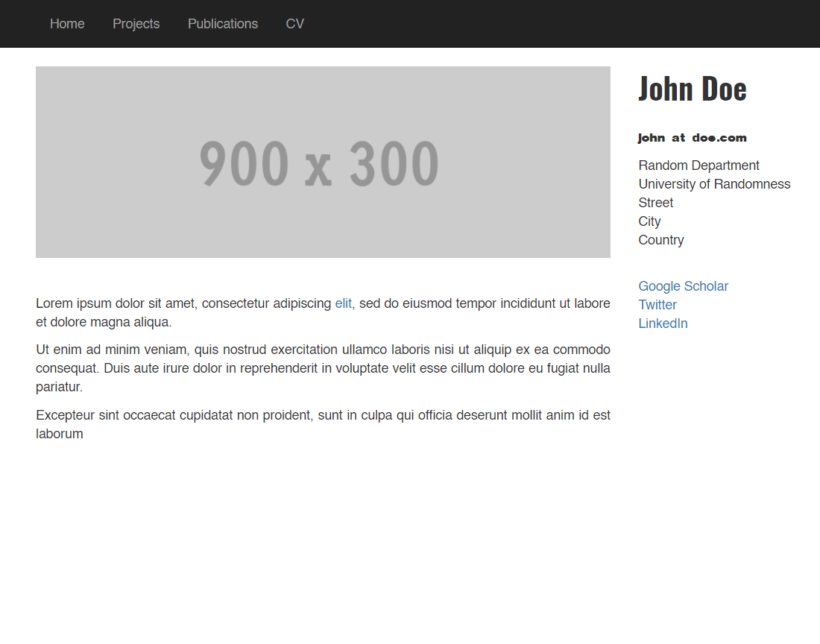Click the John Doe heading

[693, 89]
